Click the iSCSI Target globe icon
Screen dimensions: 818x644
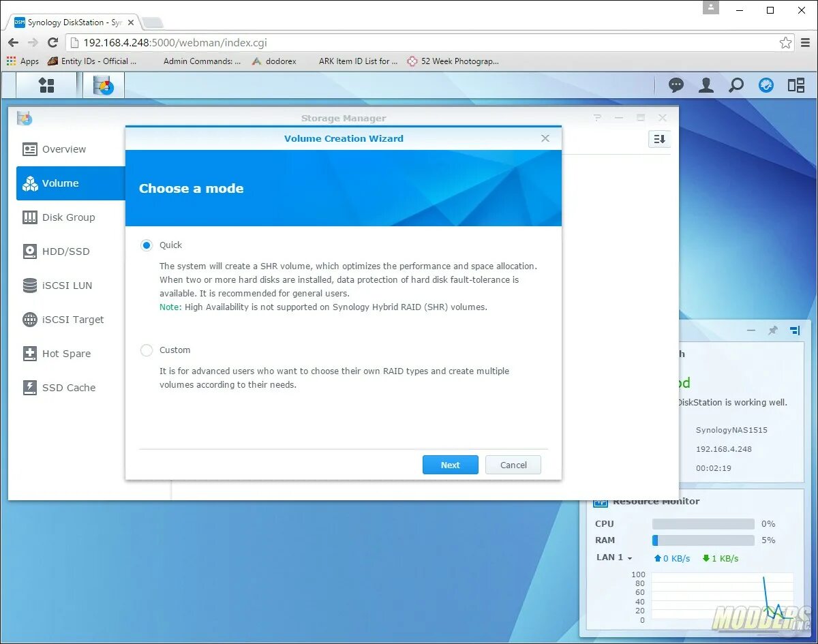30,320
